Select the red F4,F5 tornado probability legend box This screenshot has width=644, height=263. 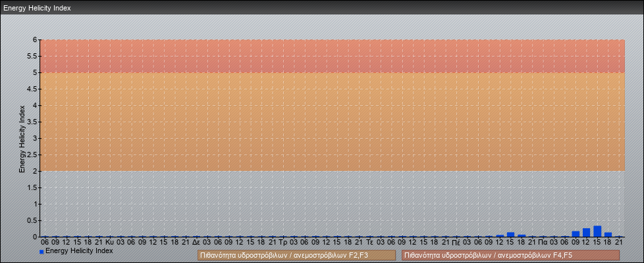coord(510,255)
